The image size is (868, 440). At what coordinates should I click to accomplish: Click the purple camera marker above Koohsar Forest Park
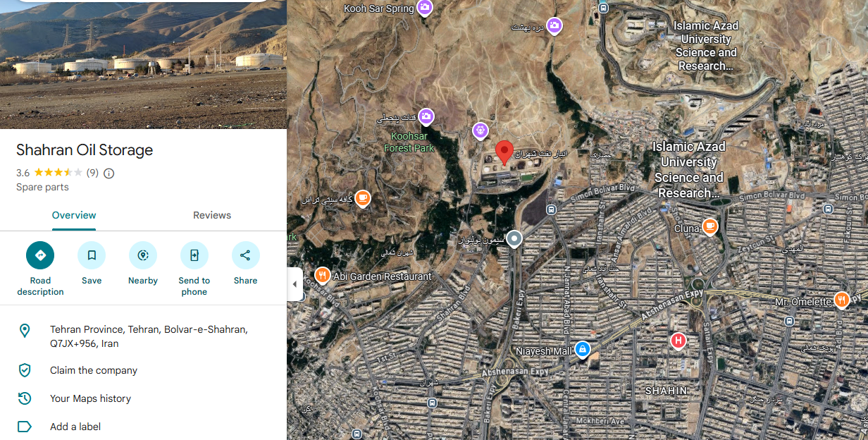click(x=426, y=116)
